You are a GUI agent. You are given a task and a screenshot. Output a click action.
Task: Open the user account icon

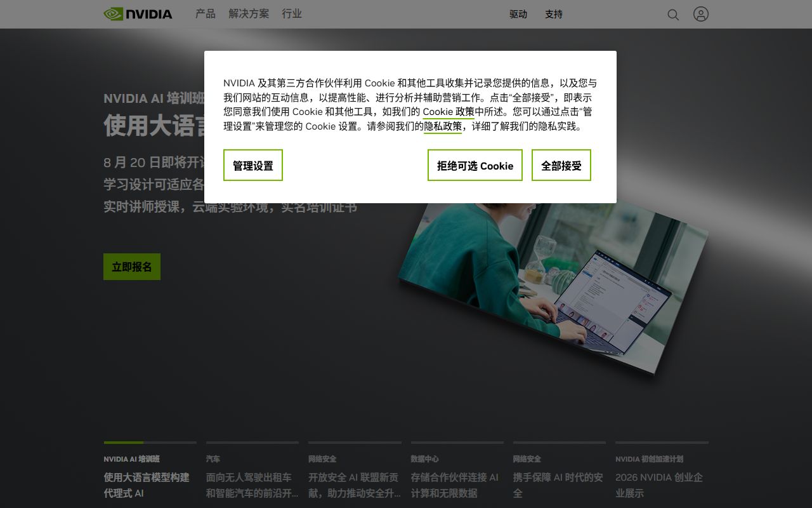(701, 14)
